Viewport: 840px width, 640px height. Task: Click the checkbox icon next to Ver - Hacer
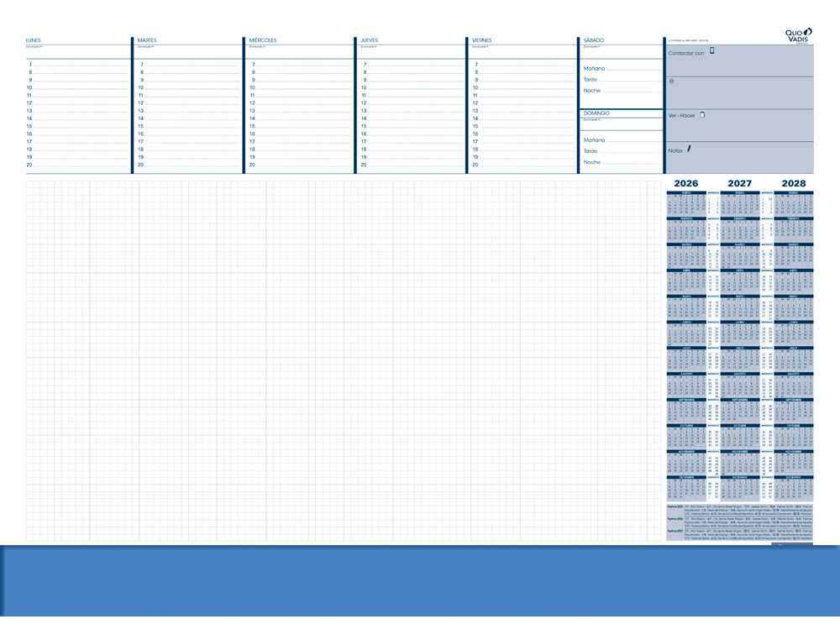tap(702, 114)
